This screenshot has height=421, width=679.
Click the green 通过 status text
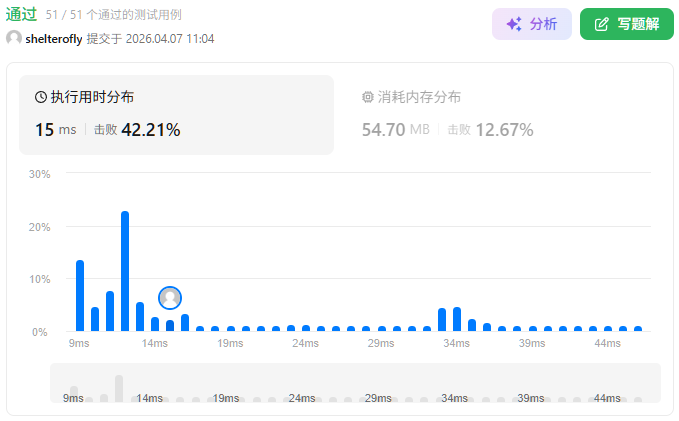(22, 14)
